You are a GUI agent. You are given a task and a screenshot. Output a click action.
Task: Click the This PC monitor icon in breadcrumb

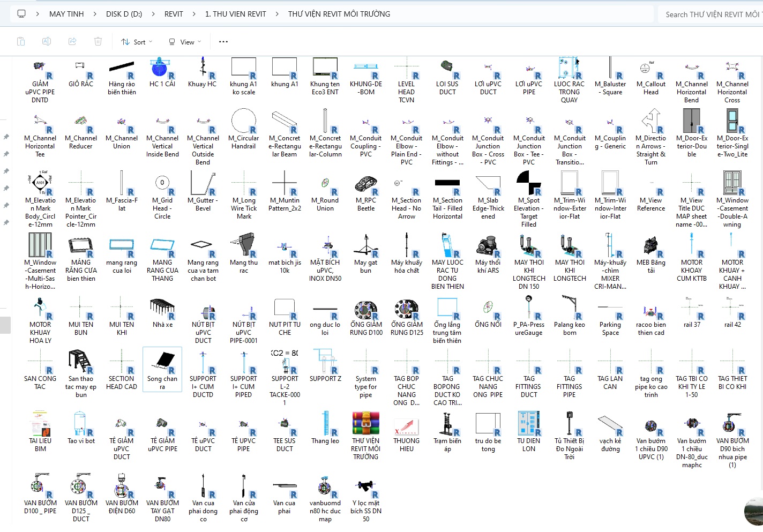pyautogui.click(x=21, y=14)
